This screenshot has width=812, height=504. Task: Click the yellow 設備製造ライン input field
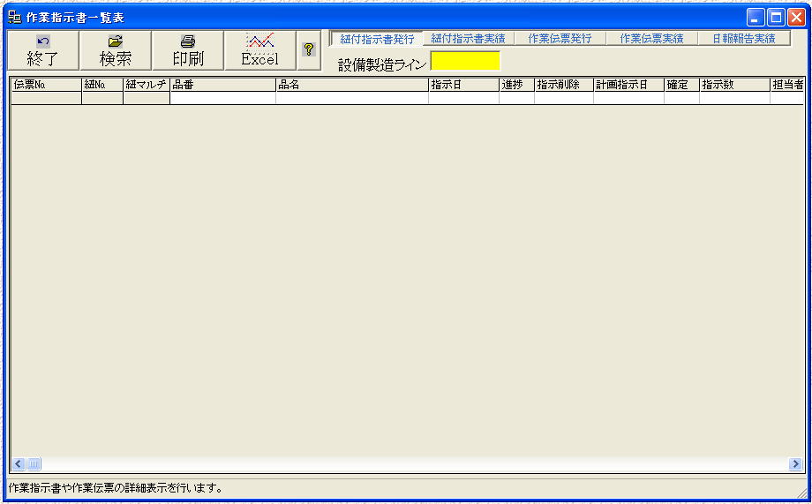point(465,61)
